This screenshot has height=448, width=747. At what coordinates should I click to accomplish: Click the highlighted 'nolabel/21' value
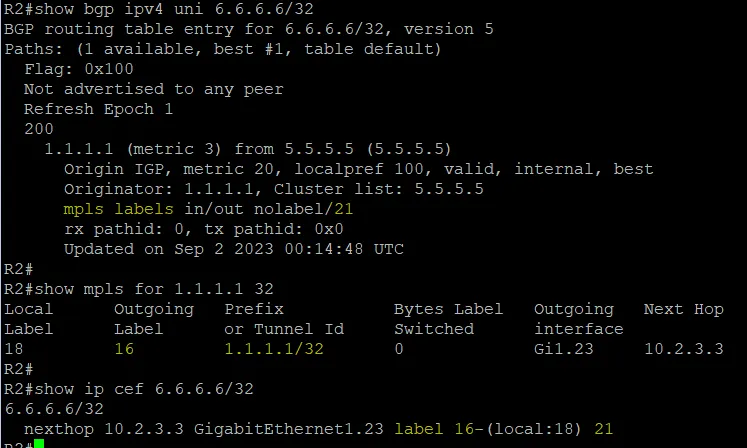coord(303,209)
